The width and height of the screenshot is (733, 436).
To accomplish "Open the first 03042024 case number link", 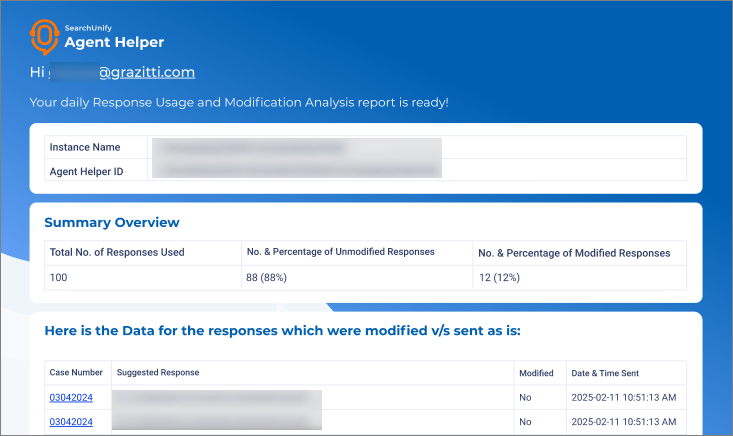I will coord(71,397).
